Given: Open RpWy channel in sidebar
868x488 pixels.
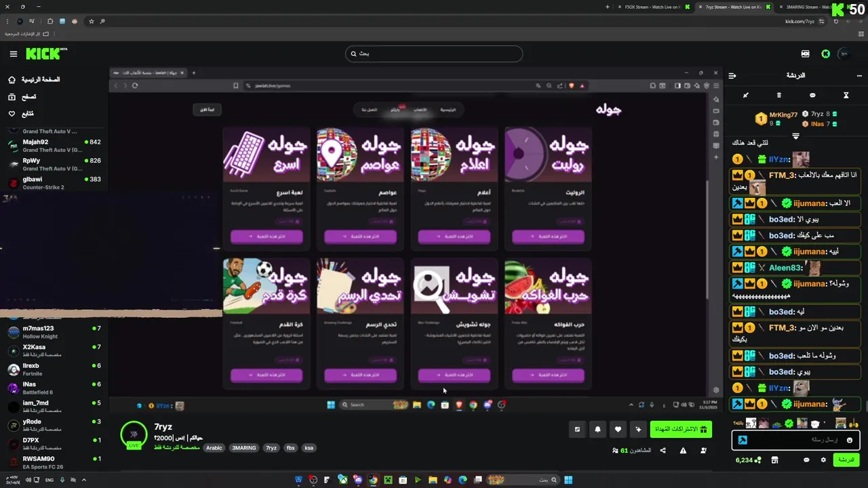Looking at the screenshot, I should (x=54, y=164).
